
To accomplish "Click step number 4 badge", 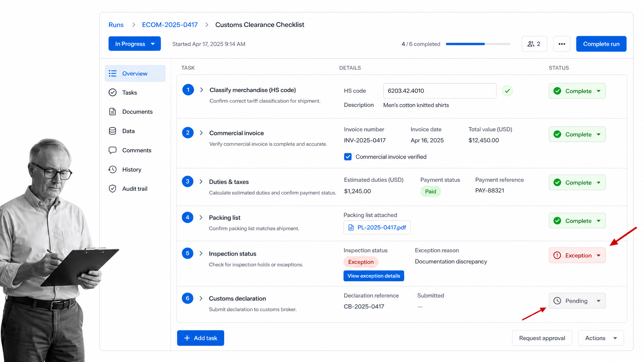I will coord(188,217).
